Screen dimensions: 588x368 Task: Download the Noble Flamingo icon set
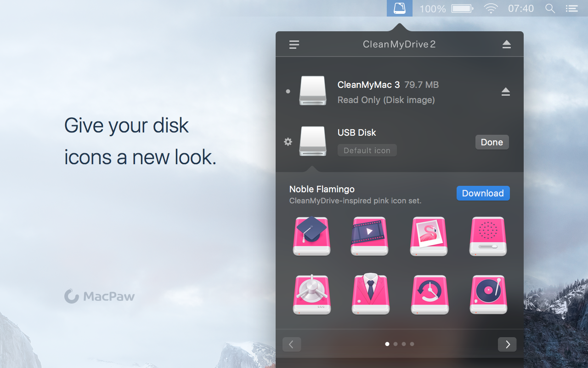483,193
